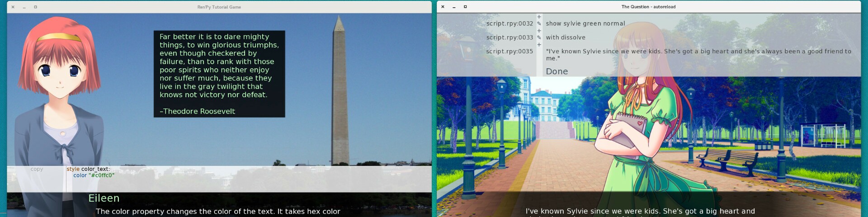Click the plus icon above script.rpy:0032

539,17
